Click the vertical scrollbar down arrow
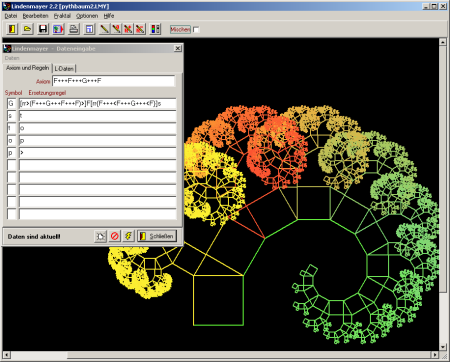Image resolution: width=450 pixels, height=362 pixels. (x=442, y=347)
